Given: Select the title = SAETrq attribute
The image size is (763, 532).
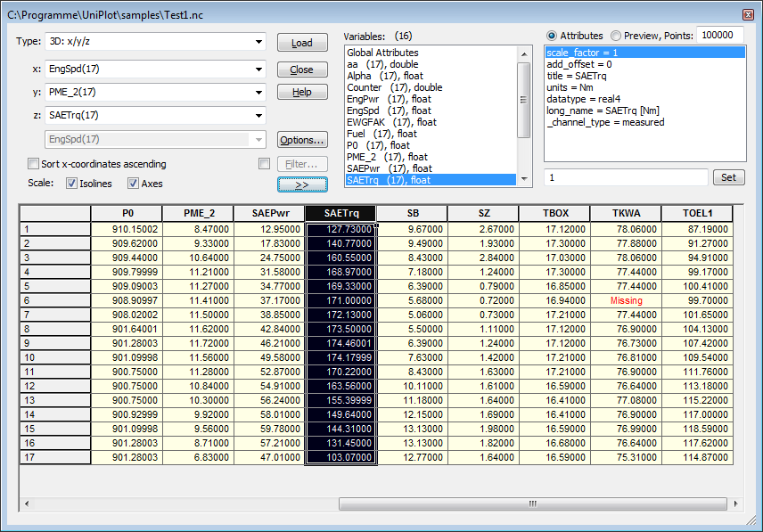Looking at the screenshot, I should (644, 76).
